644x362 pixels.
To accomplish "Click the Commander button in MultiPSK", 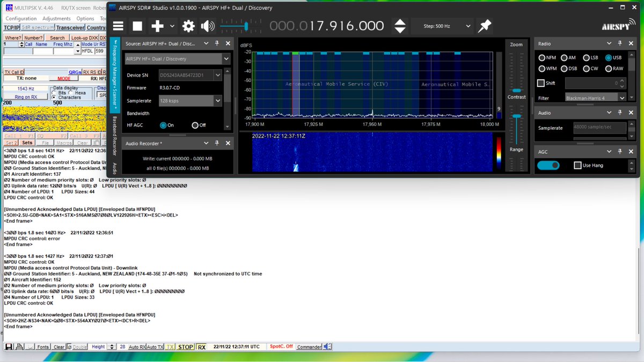I will [x=309, y=347].
